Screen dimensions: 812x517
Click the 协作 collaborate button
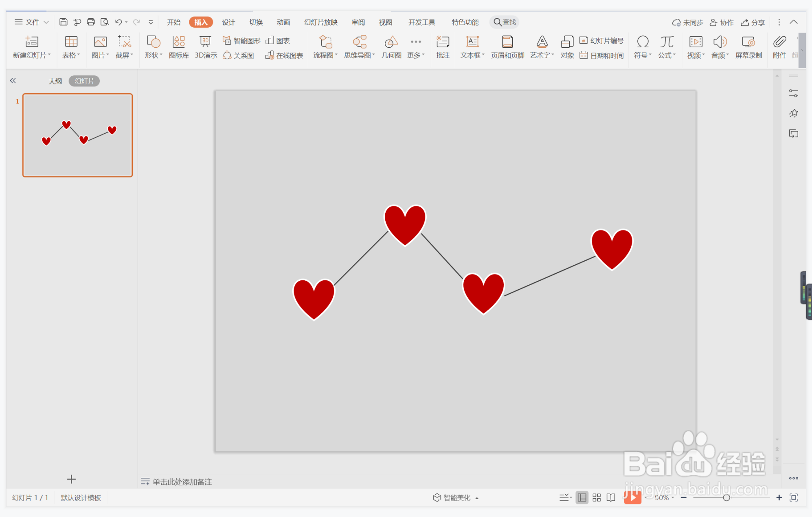[722, 22]
